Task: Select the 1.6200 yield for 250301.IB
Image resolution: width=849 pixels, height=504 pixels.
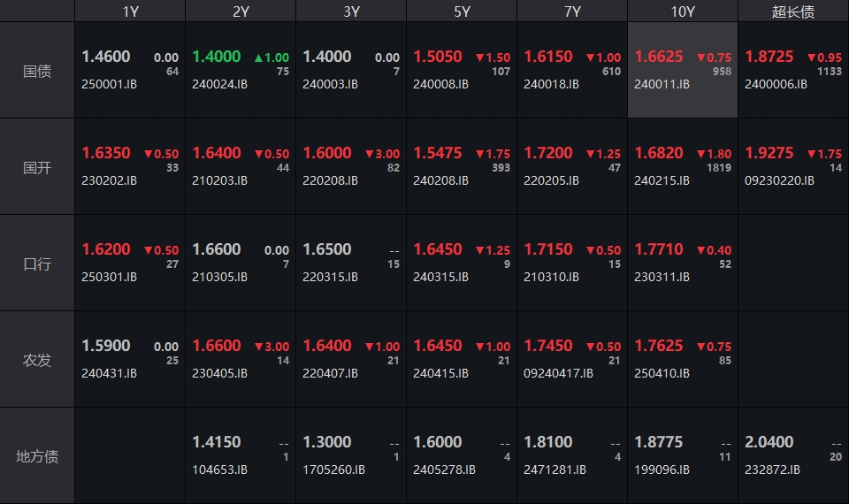Action: [106, 249]
